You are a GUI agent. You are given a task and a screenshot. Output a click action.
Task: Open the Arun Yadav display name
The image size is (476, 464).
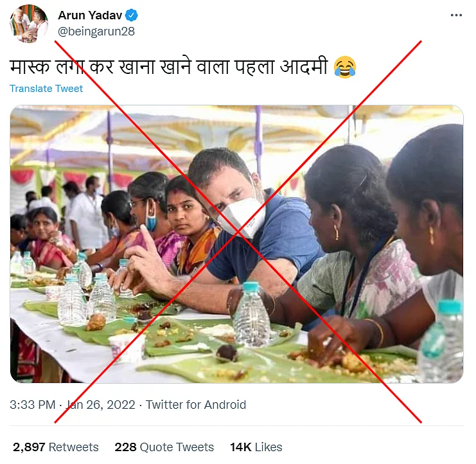[90, 15]
